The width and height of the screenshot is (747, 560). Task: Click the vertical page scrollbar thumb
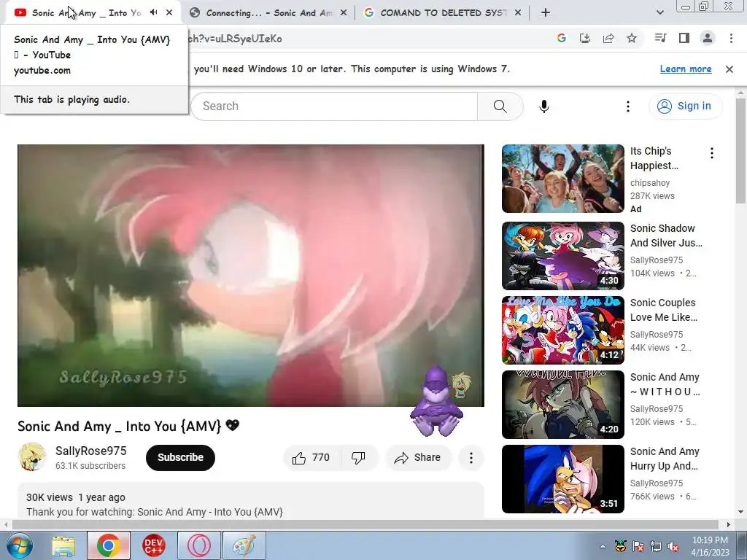click(741, 151)
